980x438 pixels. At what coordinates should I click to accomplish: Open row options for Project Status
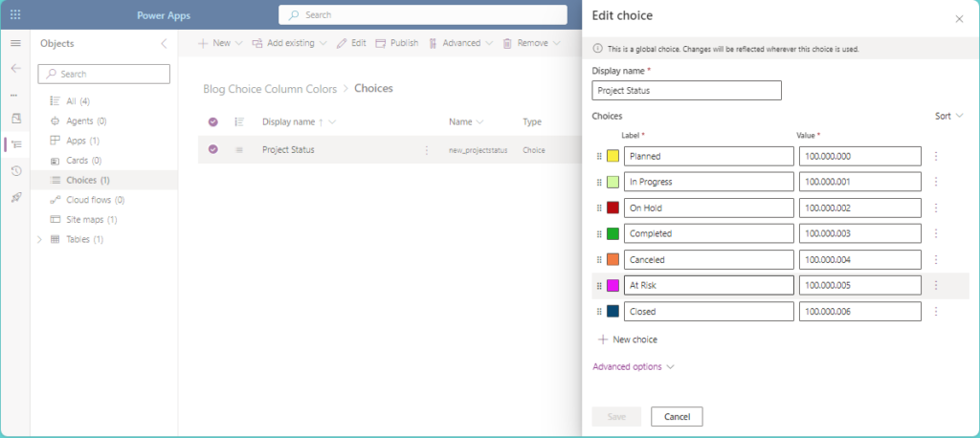pos(427,150)
